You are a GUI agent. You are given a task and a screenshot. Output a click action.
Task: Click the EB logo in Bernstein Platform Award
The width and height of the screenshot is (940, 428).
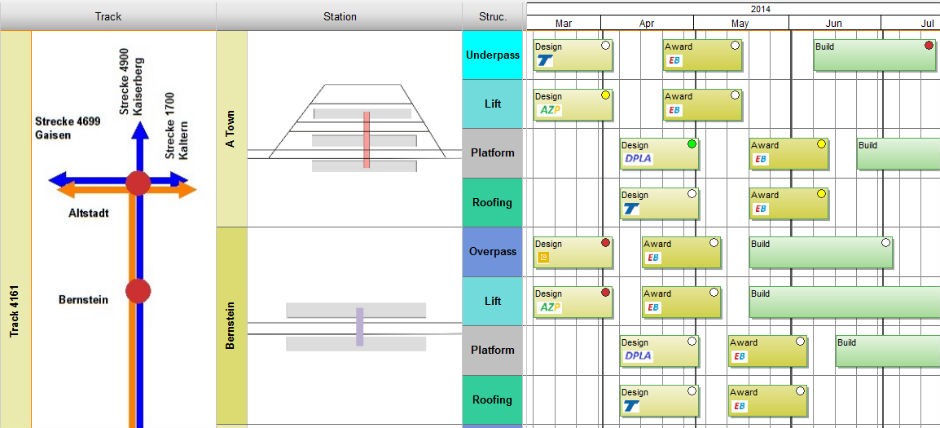point(739,356)
